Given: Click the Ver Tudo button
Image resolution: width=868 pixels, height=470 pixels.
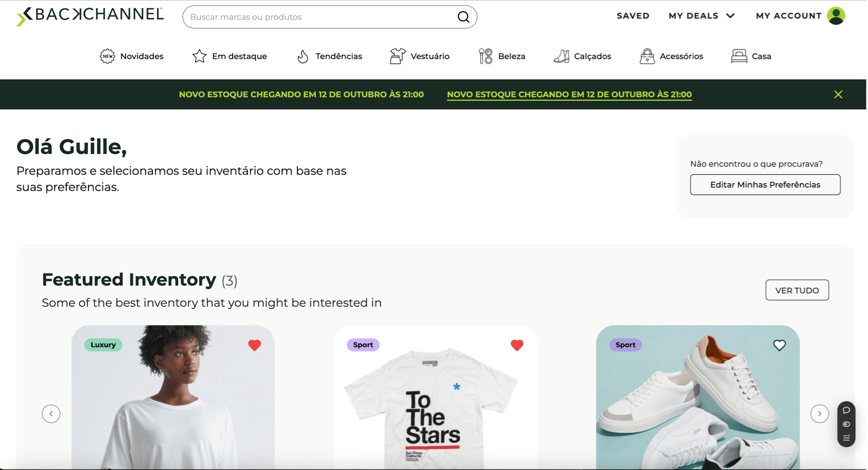Looking at the screenshot, I should 797,290.
